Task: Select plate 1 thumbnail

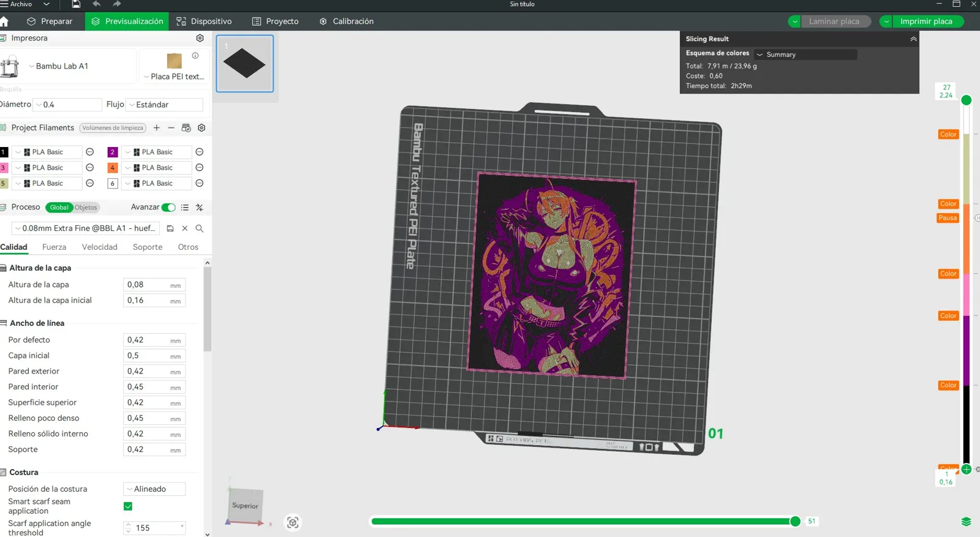Action: (245, 64)
